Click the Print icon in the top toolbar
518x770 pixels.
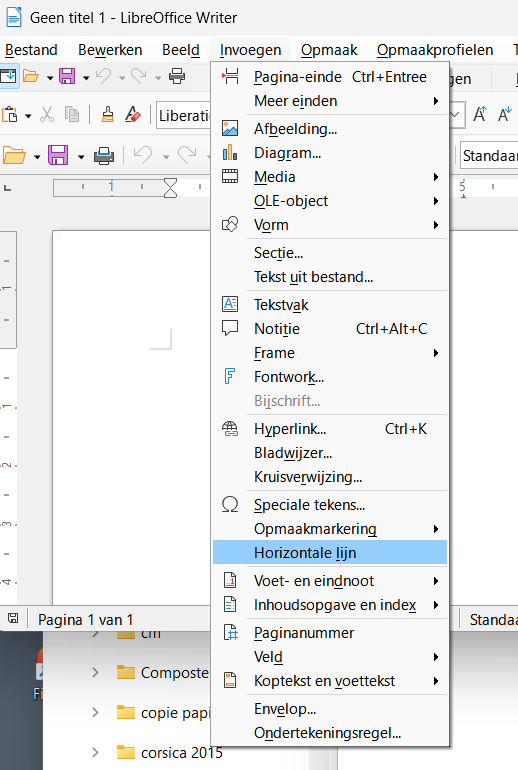point(177,76)
